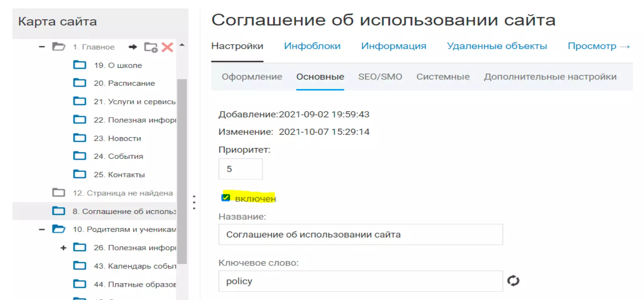Click the folder icon of 19. О школе
The width and height of the screenshot is (644, 300).
click(80, 65)
